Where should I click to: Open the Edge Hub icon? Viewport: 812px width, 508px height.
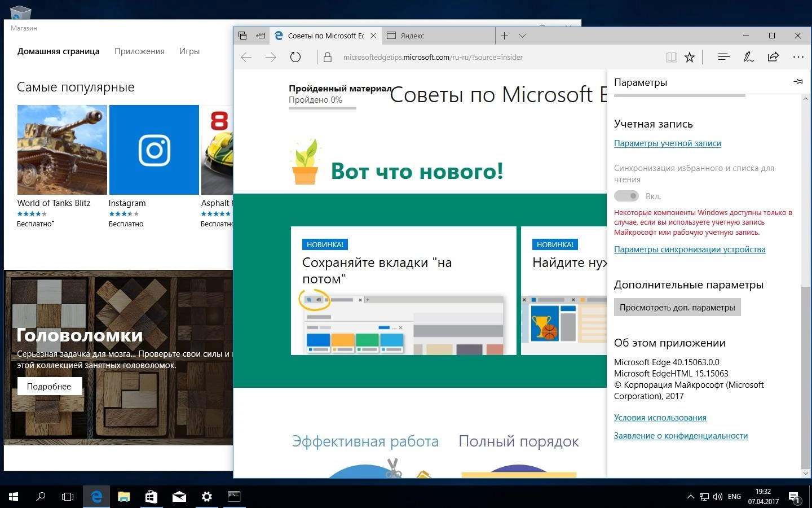coord(724,57)
